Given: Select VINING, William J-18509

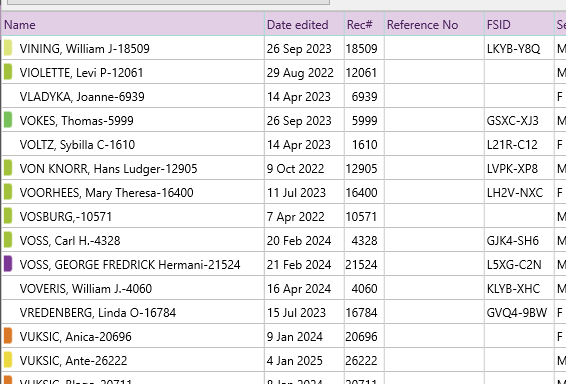Looking at the screenshot, I should pyautogui.click(x=84, y=49).
